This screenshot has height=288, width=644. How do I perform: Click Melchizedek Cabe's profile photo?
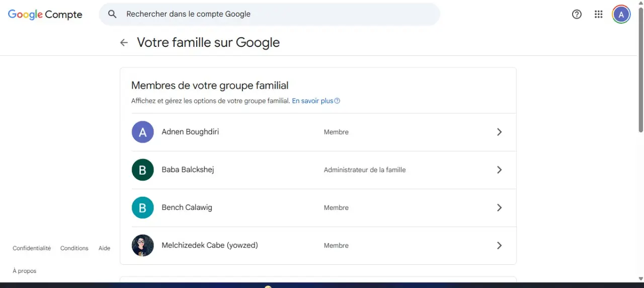coord(143,245)
